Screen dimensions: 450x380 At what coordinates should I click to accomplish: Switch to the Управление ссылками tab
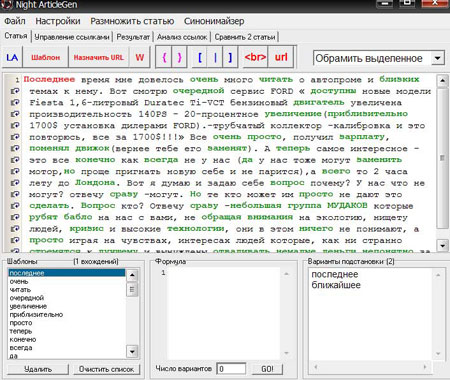pyautogui.click(x=72, y=37)
